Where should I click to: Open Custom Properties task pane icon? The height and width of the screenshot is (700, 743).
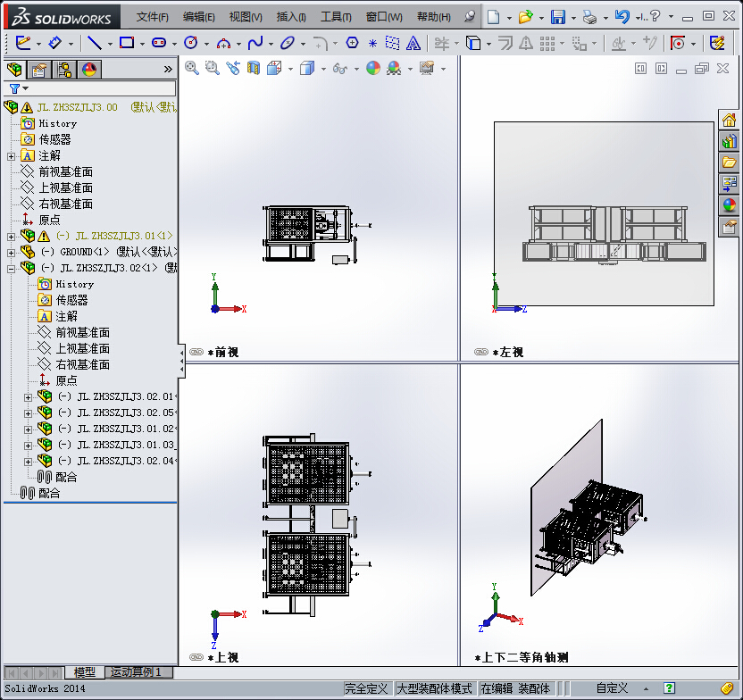click(729, 228)
